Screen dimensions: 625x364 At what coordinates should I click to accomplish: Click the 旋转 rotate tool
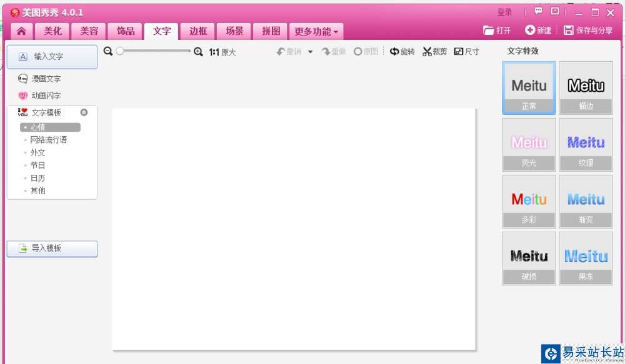(x=402, y=52)
